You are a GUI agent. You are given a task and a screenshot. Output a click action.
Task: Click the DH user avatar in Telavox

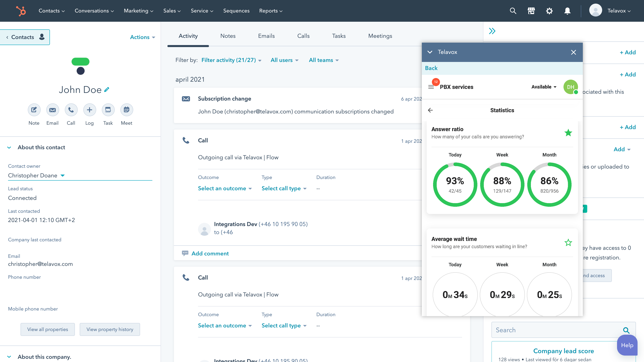[x=571, y=87]
